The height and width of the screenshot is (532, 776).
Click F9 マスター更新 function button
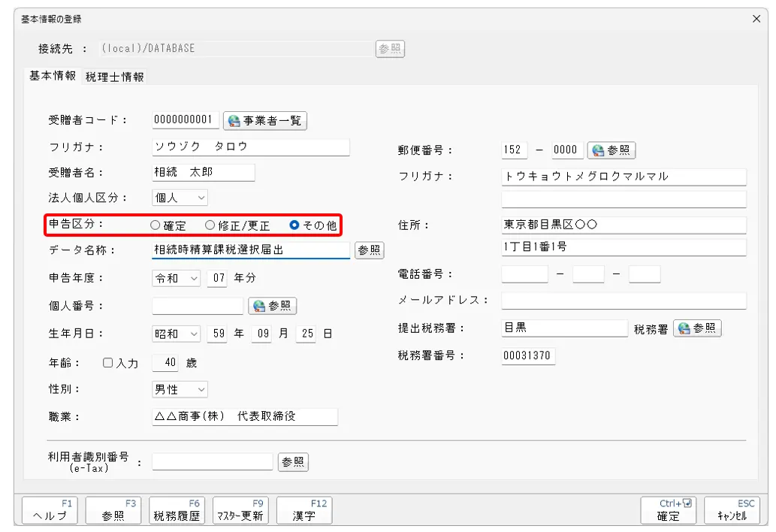pos(240,510)
